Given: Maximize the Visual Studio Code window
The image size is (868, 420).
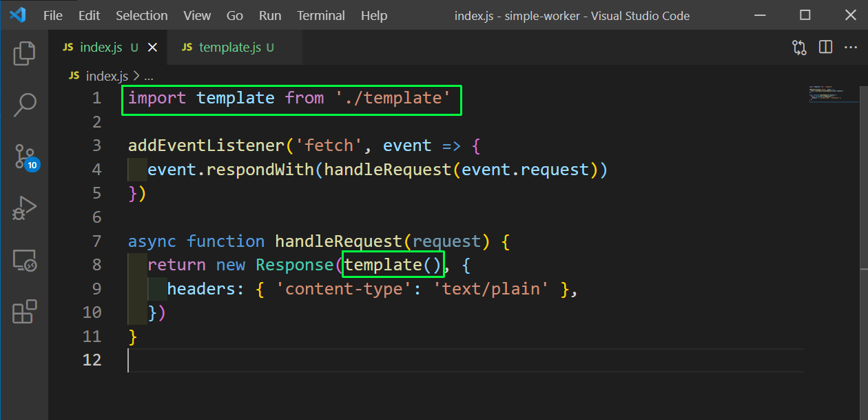Looking at the screenshot, I should click(x=805, y=15).
